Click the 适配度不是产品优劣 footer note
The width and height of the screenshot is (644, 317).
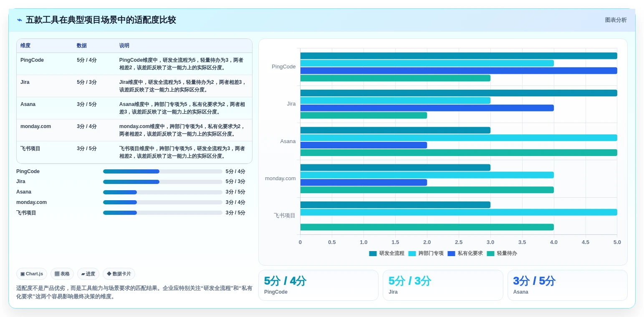click(134, 292)
